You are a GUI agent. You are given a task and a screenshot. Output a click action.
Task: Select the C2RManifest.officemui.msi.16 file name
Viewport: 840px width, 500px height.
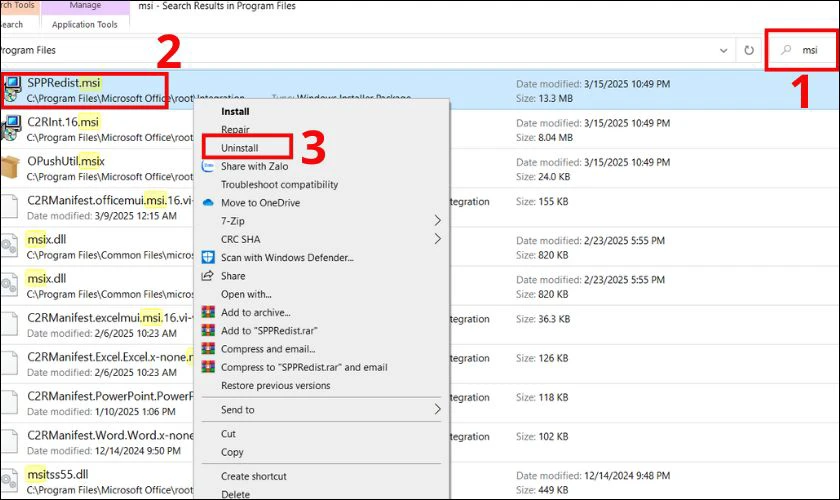109,200
